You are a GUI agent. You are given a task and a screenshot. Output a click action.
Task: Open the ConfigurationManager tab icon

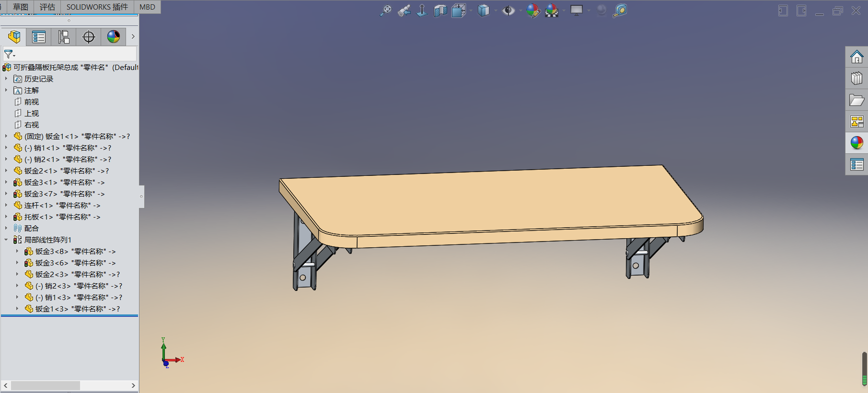[64, 37]
